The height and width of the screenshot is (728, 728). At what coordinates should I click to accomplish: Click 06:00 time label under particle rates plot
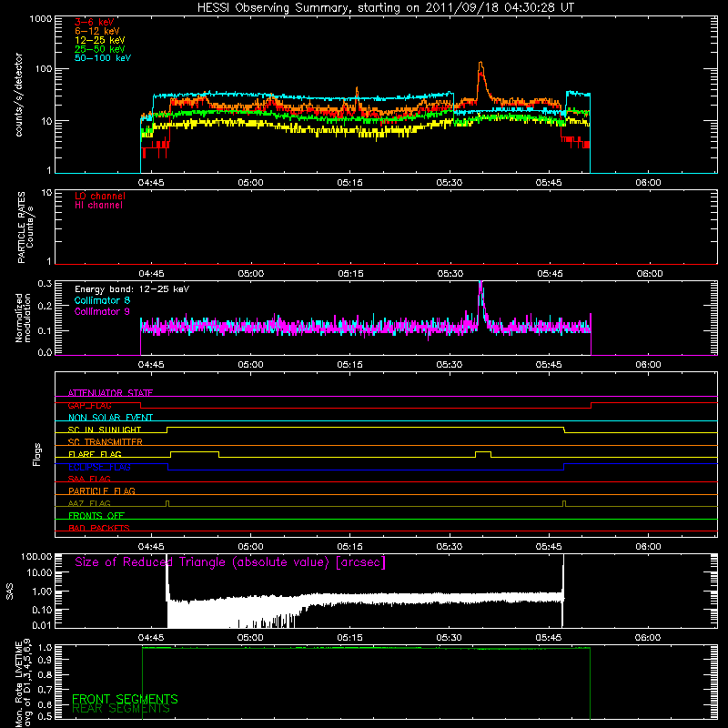649,274
